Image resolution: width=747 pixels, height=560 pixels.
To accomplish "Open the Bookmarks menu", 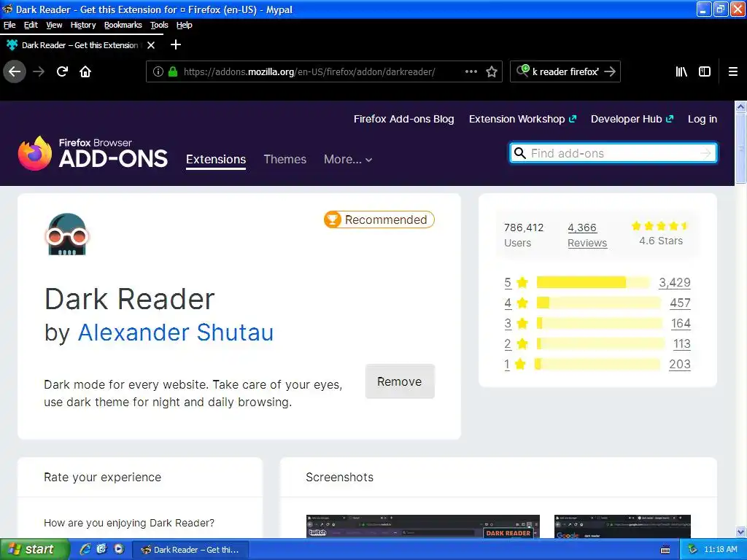I will point(123,25).
